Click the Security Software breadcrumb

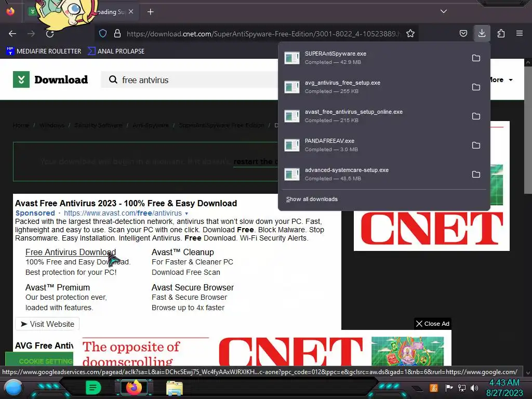[x=98, y=125]
